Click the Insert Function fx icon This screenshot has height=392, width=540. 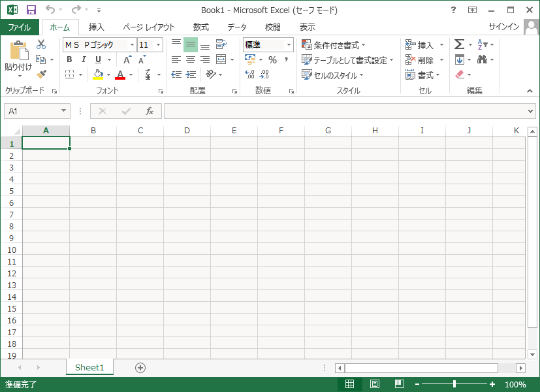pyautogui.click(x=149, y=111)
